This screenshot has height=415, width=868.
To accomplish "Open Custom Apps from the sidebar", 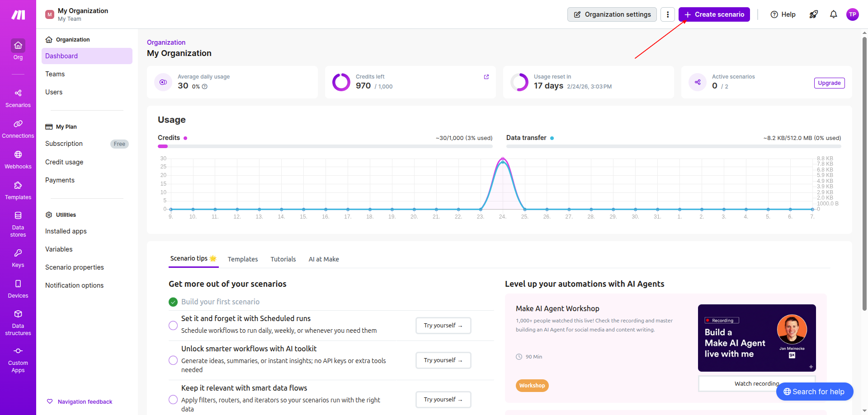I will (18, 360).
